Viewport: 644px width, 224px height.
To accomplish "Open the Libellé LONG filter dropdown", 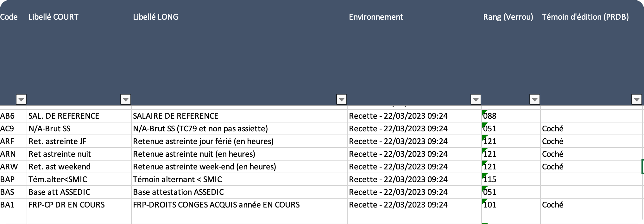I will coord(534,99).
